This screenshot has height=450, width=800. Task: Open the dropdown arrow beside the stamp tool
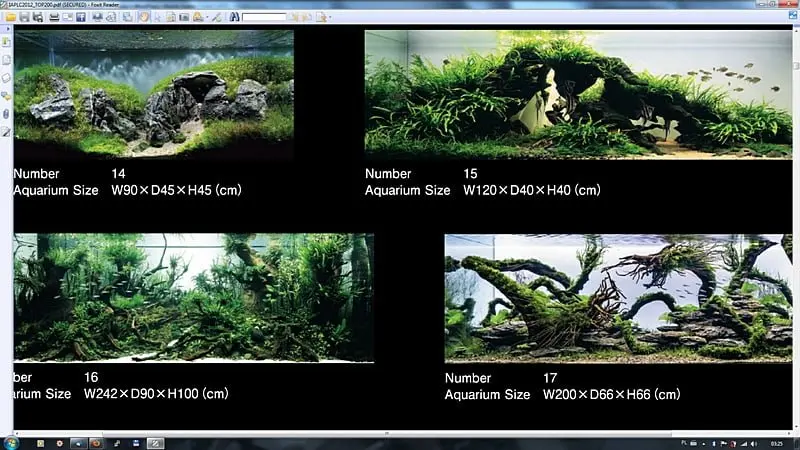[207, 17]
